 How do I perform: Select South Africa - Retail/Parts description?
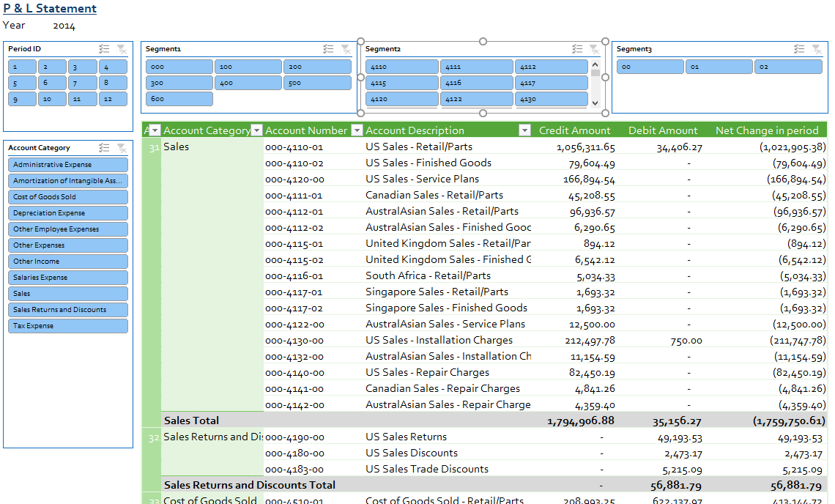click(x=428, y=275)
